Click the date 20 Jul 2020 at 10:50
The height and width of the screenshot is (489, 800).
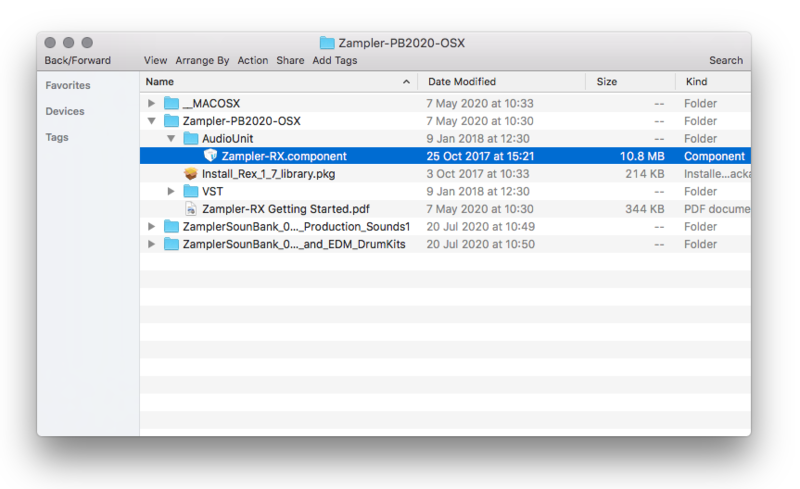[481, 244]
